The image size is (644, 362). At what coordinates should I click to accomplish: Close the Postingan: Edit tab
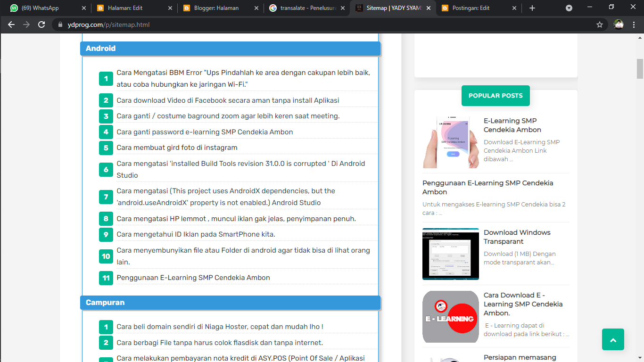[x=514, y=8]
